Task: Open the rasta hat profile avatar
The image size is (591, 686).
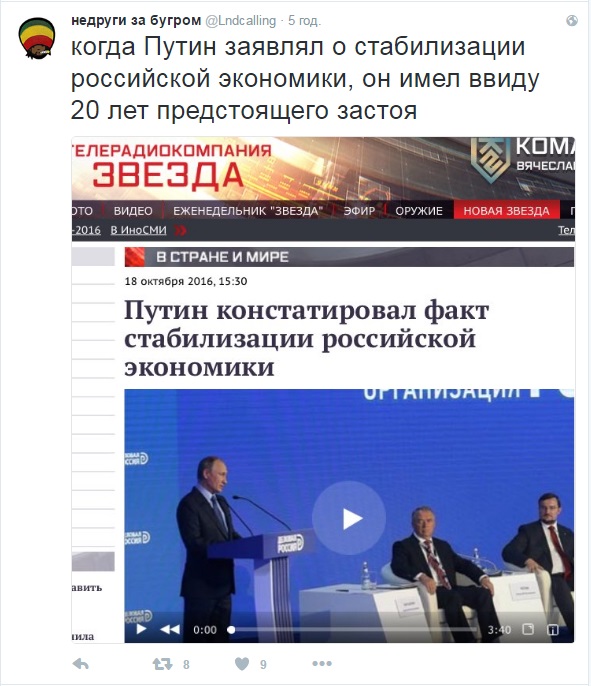Action: [37, 38]
